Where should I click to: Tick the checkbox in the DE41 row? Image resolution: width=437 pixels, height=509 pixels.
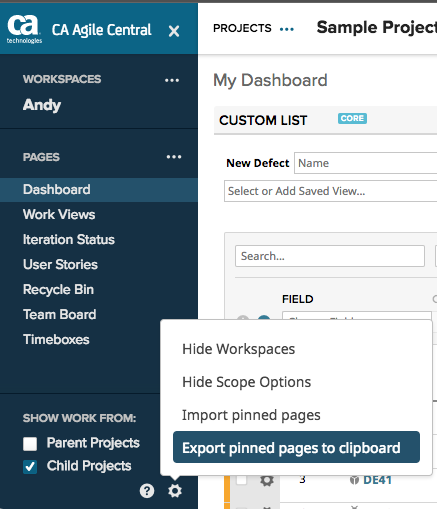(242, 480)
